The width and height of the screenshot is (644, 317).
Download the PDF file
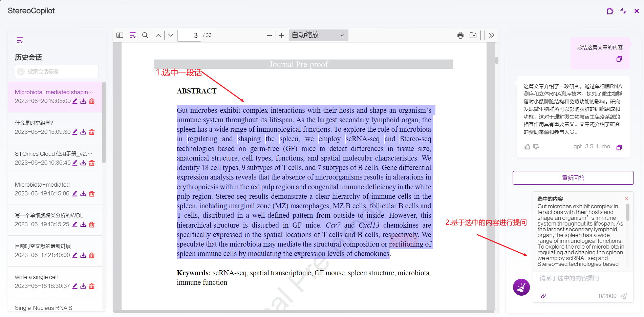tap(473, 35)
